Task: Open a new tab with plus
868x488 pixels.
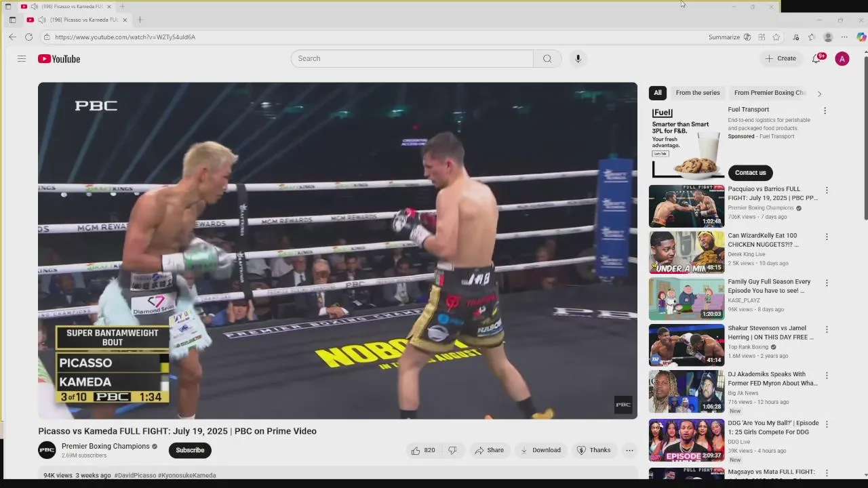Action: click(140, 20)
